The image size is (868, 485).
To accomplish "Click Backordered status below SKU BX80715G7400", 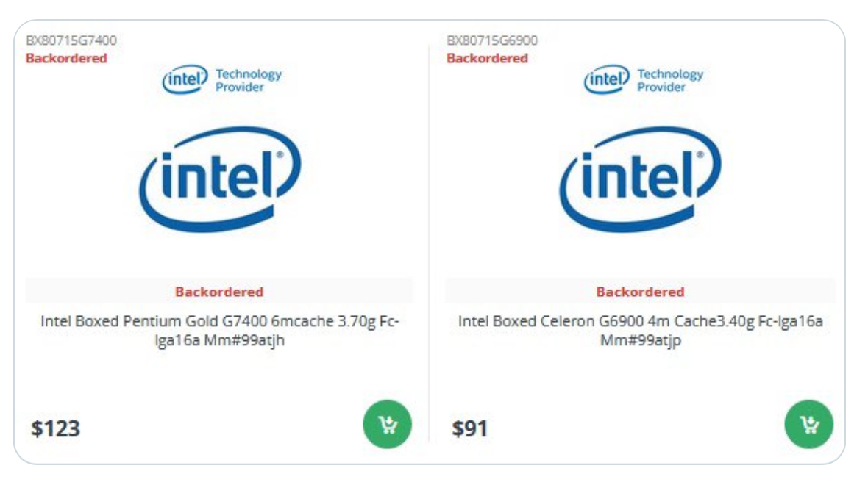I will [66, 58].
